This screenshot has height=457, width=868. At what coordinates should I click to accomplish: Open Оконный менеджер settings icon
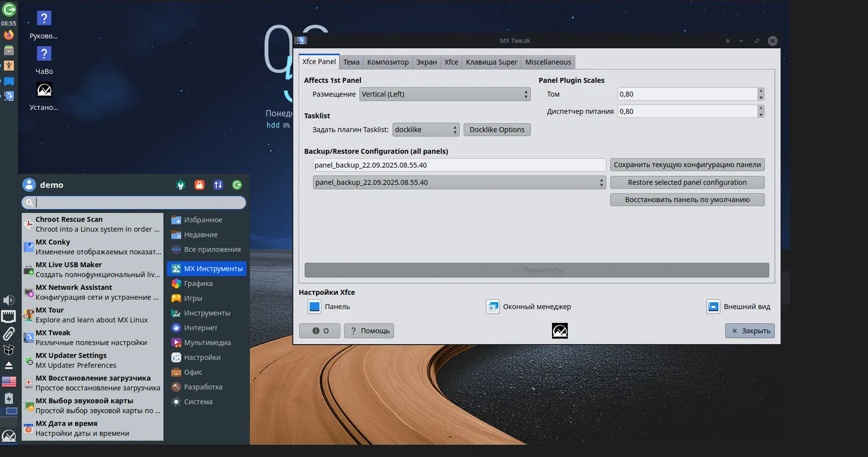tap(492, 307)
